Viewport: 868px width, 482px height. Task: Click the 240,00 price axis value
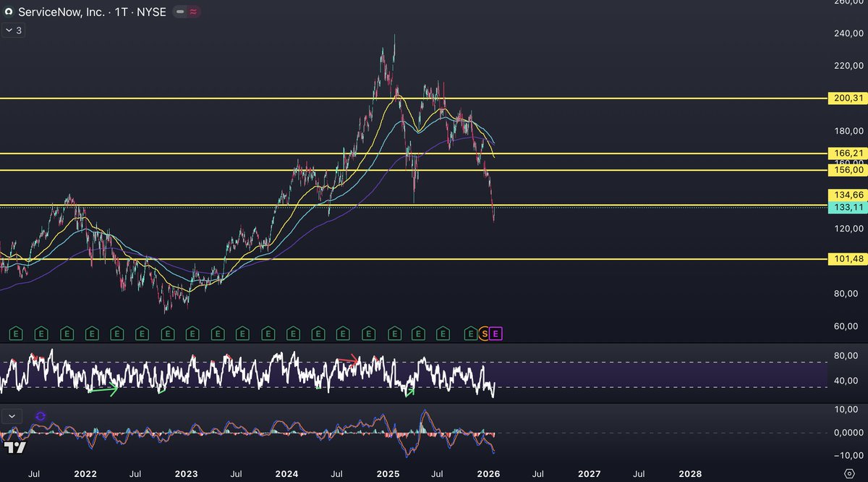[x=849, y=33]
